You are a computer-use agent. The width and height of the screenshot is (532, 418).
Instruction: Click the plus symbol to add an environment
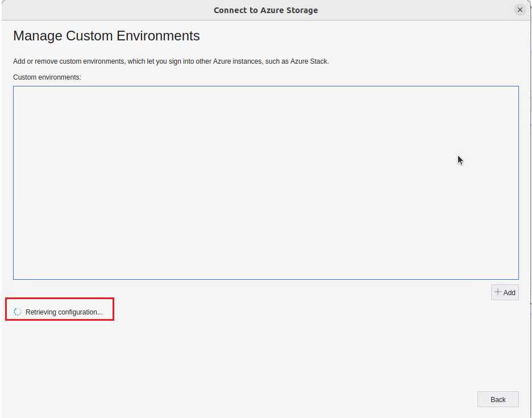499,292
